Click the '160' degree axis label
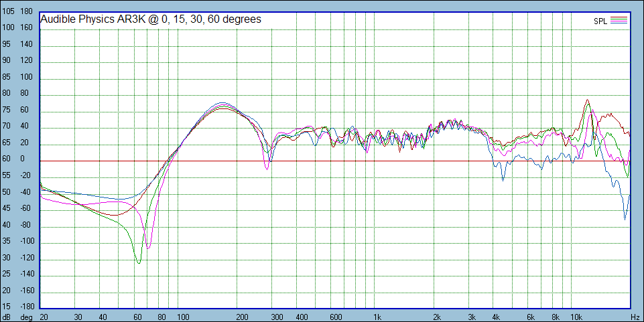644x322 pixels. (26, 28)
